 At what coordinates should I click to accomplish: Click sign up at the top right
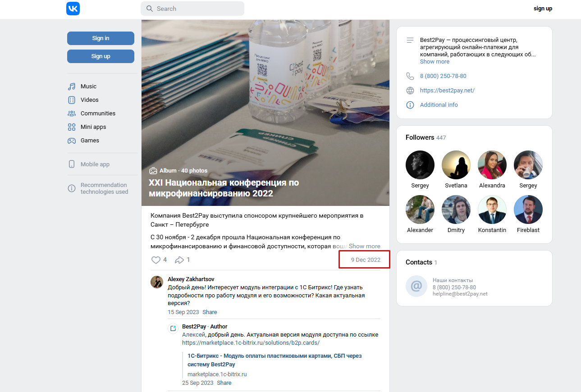[x=543, y=8]
